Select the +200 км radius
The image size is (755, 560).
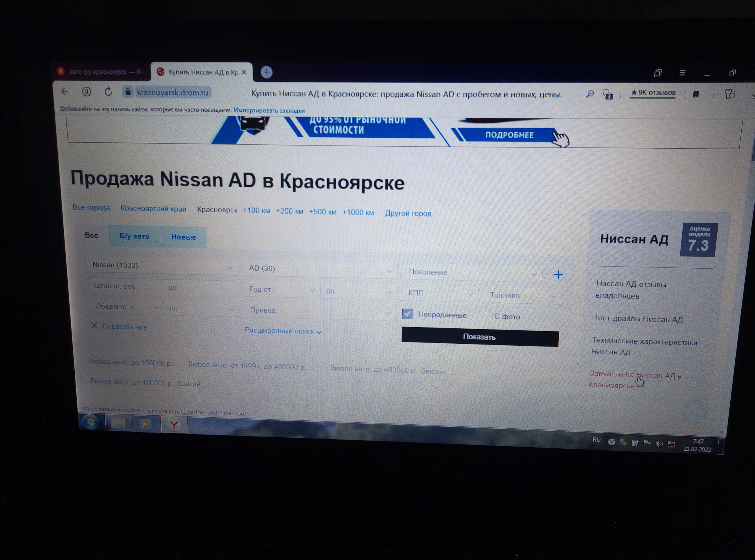pos(289,211)
